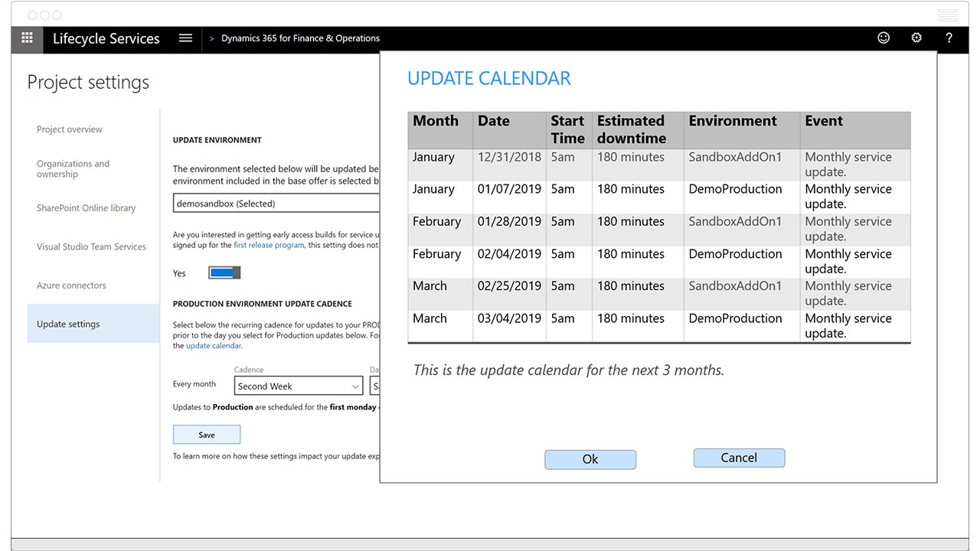Expand the Second Week cadence dropdown
The width and height of the screenshot is (980, 551).
click(298, 386)
